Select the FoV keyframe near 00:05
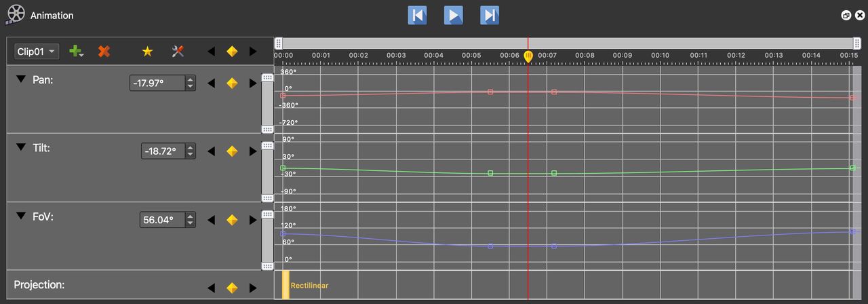This screenshot has height=304, width=868. coord(490,246)
